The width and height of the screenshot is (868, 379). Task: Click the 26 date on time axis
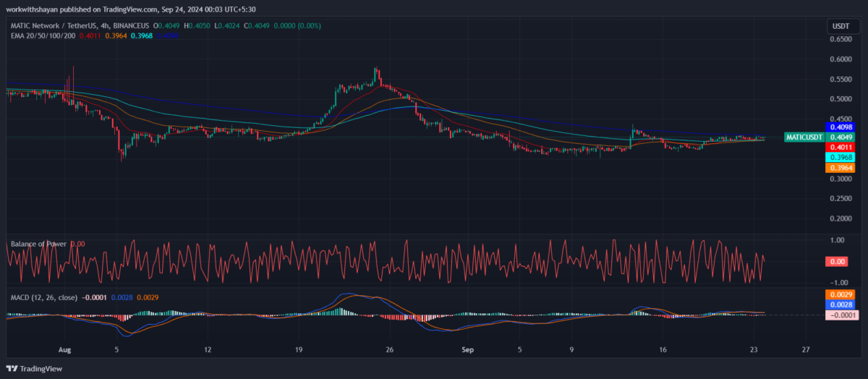pos(389,349)
